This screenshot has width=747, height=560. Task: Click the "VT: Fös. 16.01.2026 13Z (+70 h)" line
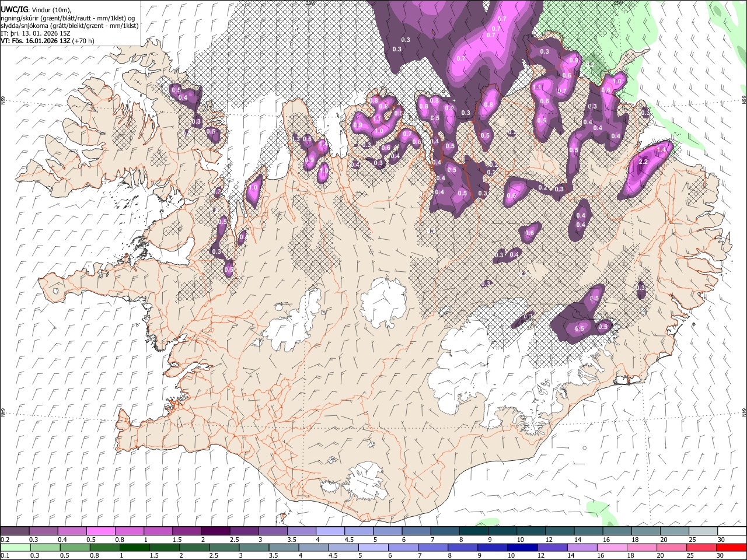click(x=47, y=41)
